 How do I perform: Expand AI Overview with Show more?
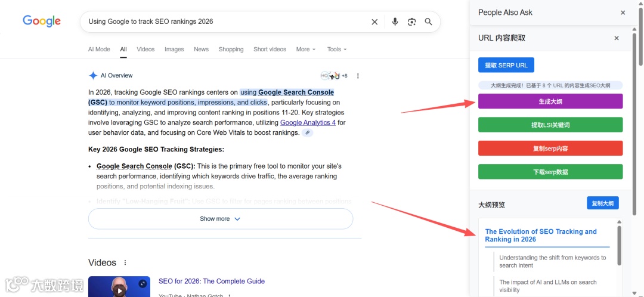point(221,219)
